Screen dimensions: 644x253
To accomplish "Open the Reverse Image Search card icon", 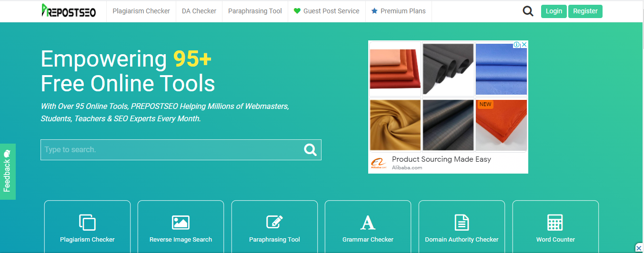I will (x=181, y=223).
